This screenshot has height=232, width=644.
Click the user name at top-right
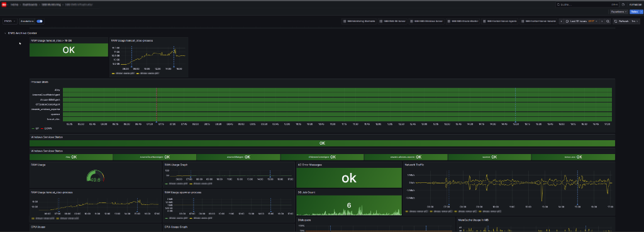(x=635, y=4)
